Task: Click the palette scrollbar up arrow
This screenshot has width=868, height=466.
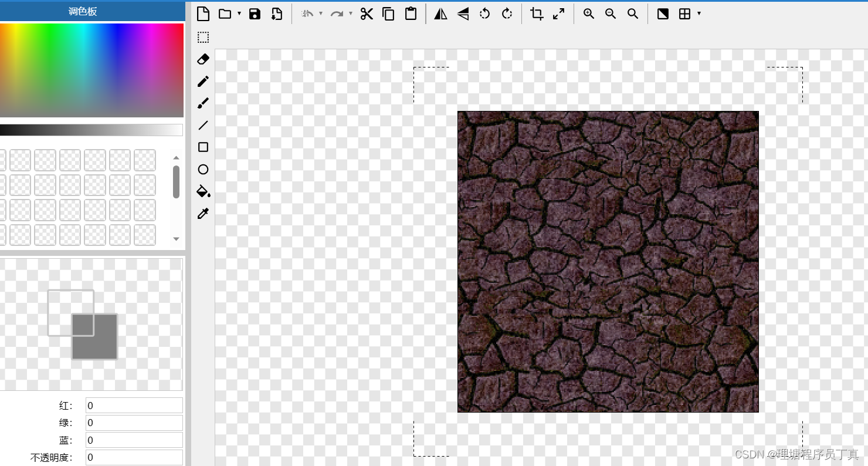Action: point(176,157)
